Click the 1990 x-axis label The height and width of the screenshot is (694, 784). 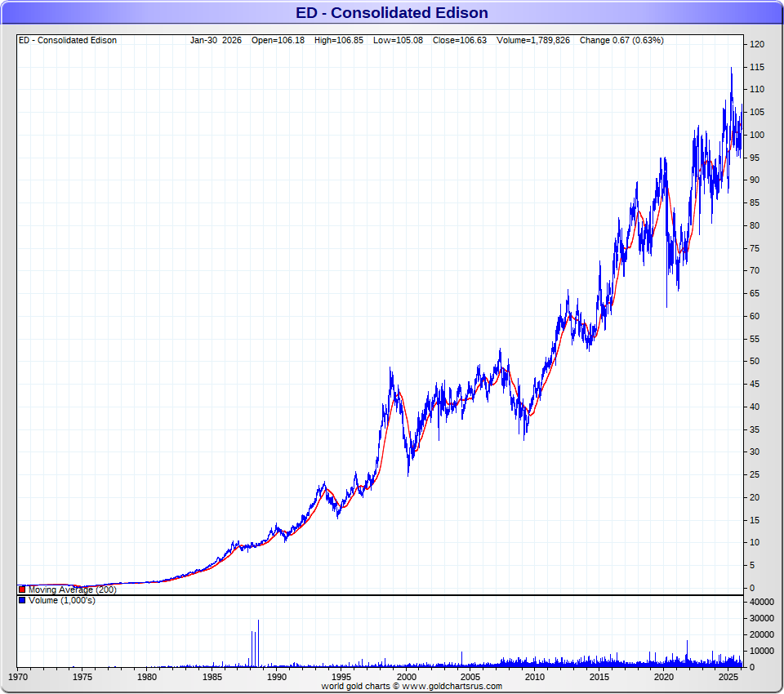coord(277,677)
